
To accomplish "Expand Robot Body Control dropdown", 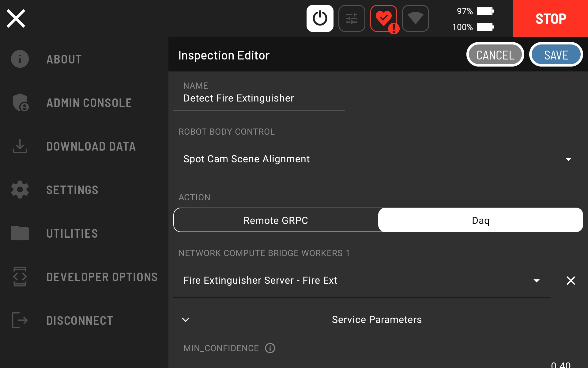I will (x=569, y=159).
